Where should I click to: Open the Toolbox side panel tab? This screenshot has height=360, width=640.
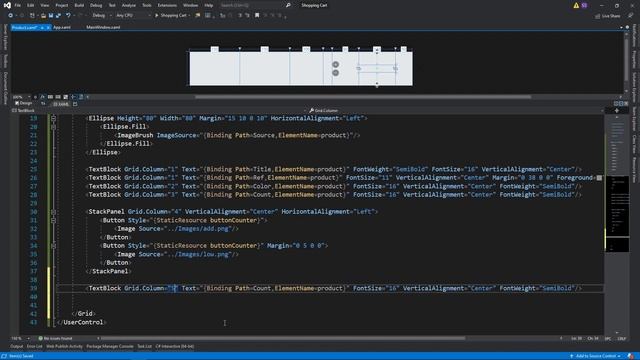(5, 61)
